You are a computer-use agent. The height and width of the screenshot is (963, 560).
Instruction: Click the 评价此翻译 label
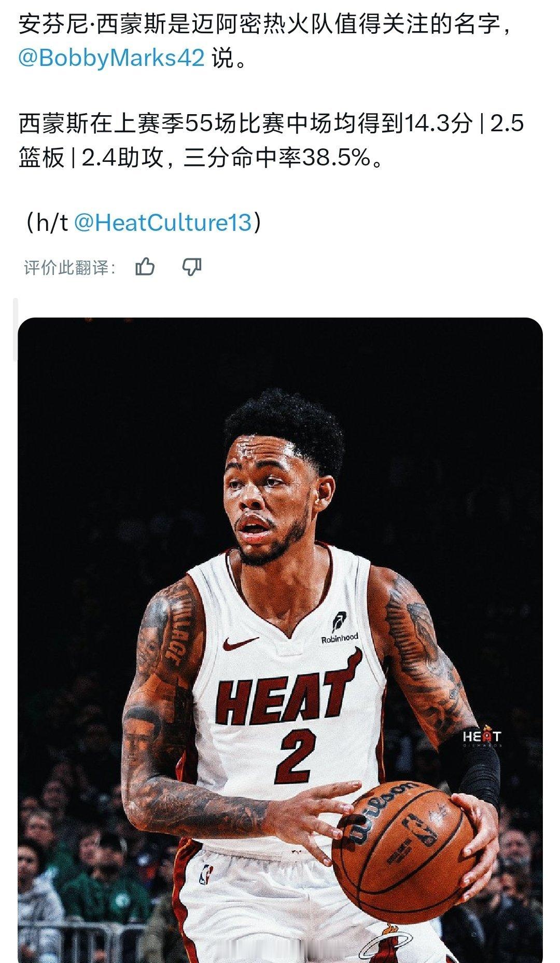coord(69,268)
